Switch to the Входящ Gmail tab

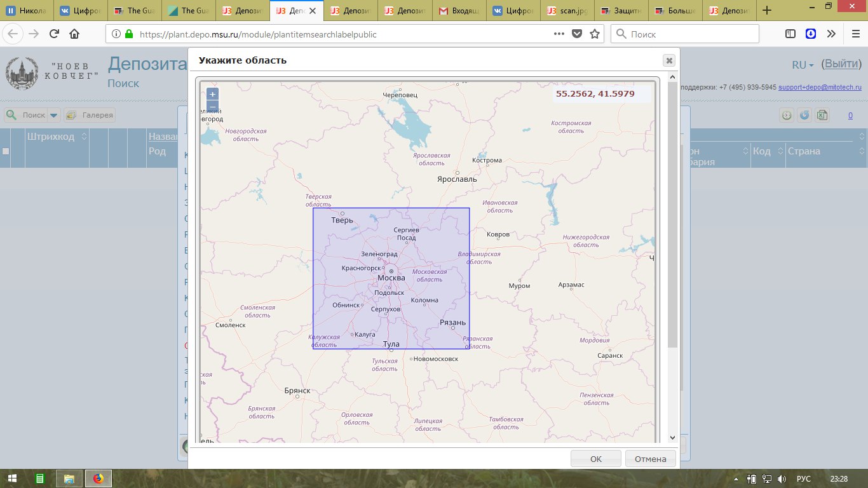coord(459,10)
